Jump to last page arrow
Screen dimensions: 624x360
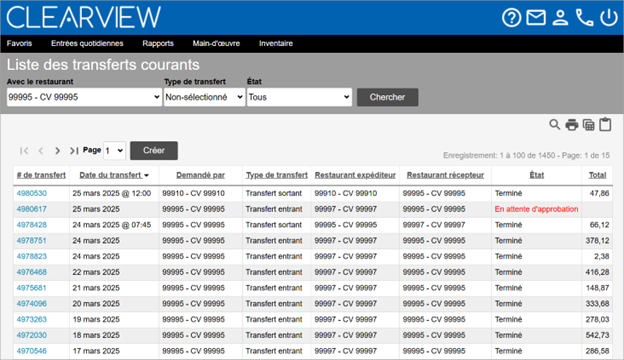coord(74,151)
